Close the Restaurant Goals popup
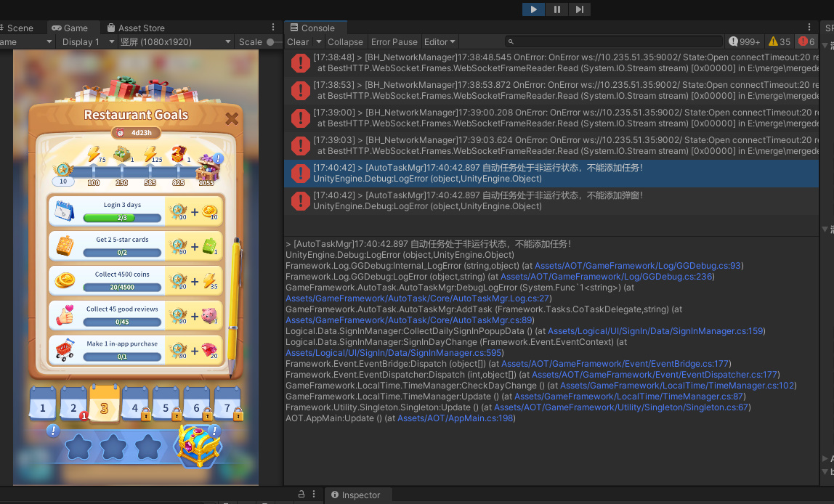 [232, 118]
